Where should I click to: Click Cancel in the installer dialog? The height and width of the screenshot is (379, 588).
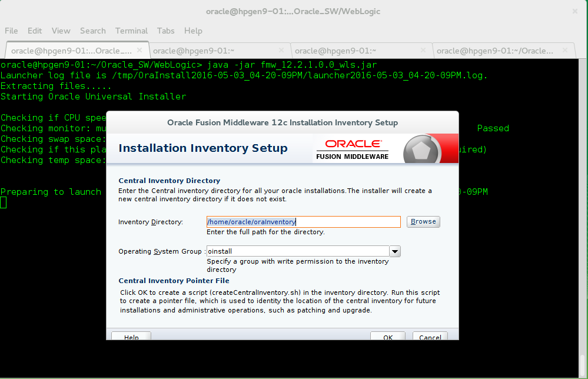(x=430, y=336)
